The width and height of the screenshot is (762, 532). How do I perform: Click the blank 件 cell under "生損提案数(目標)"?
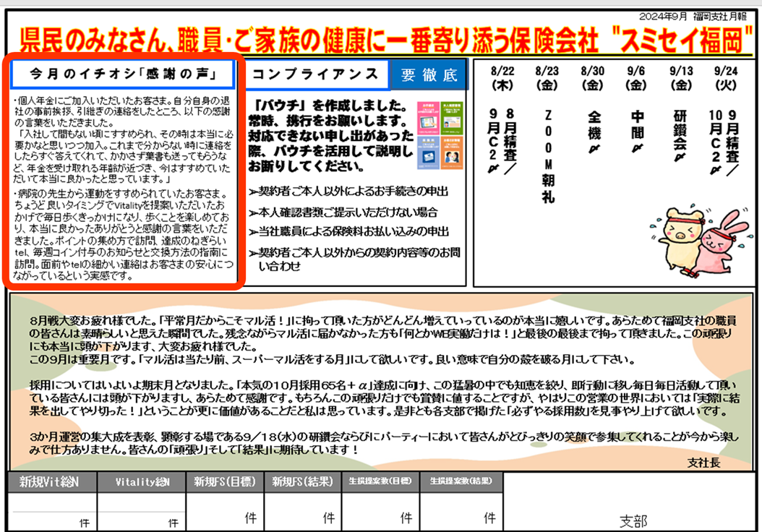[380, 512]
